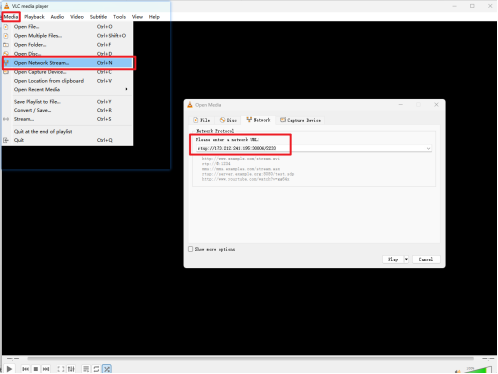Screen dimensions: 498x374
Task: Choose Open Location from clipboard
Action: tap(68, 81)
